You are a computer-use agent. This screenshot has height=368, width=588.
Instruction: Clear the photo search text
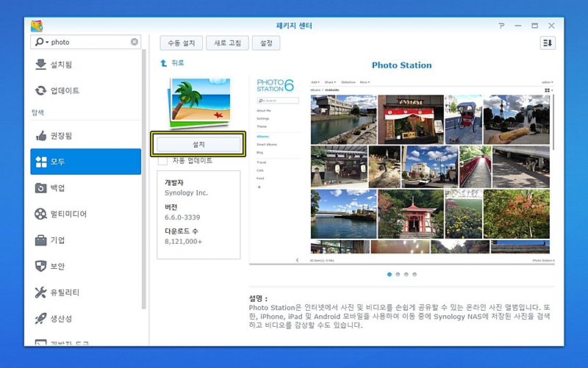pyautogui.click(x=135, y=42)
